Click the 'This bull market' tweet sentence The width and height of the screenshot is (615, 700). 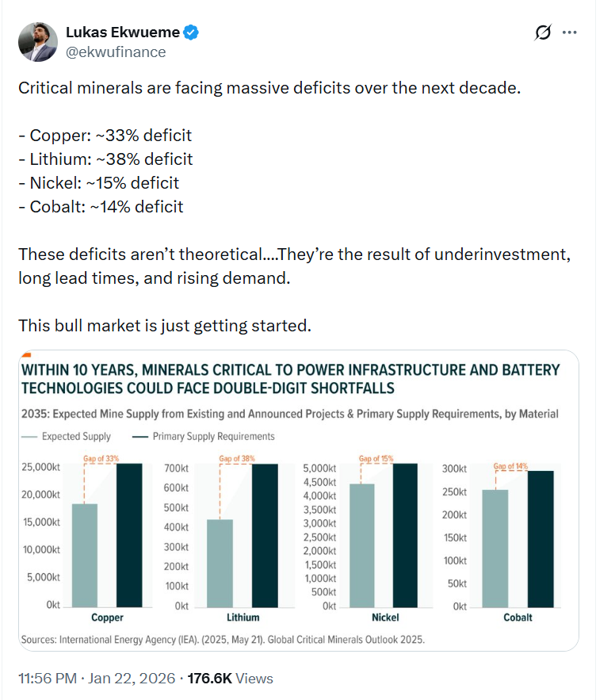click(163, 327)
